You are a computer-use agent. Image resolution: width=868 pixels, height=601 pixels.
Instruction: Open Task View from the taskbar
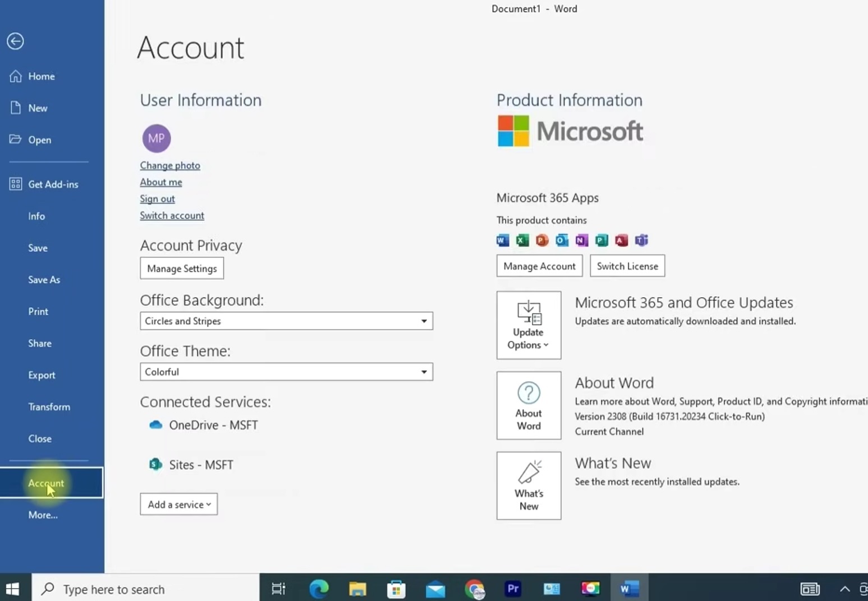click(x=278, y=589)
